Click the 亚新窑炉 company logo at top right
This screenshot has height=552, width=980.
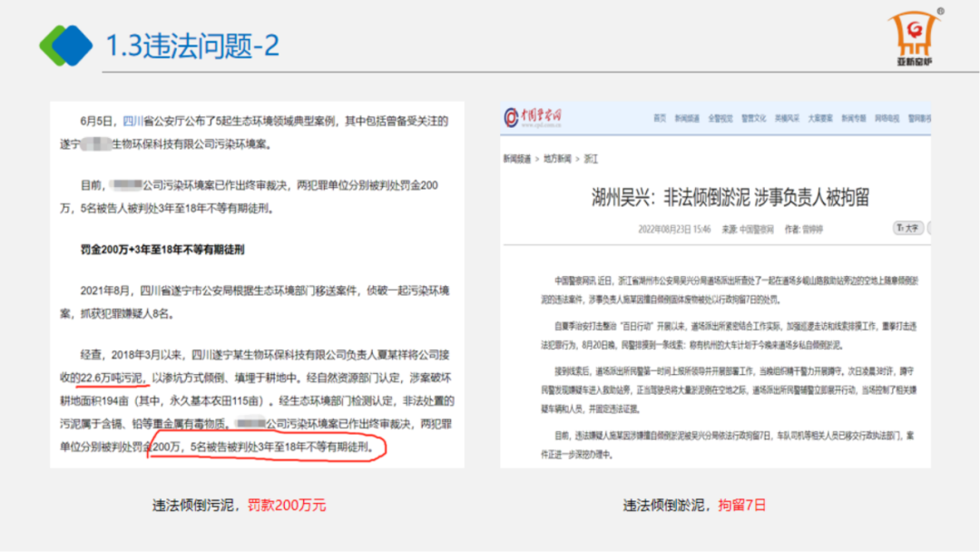tap(915, 40)
